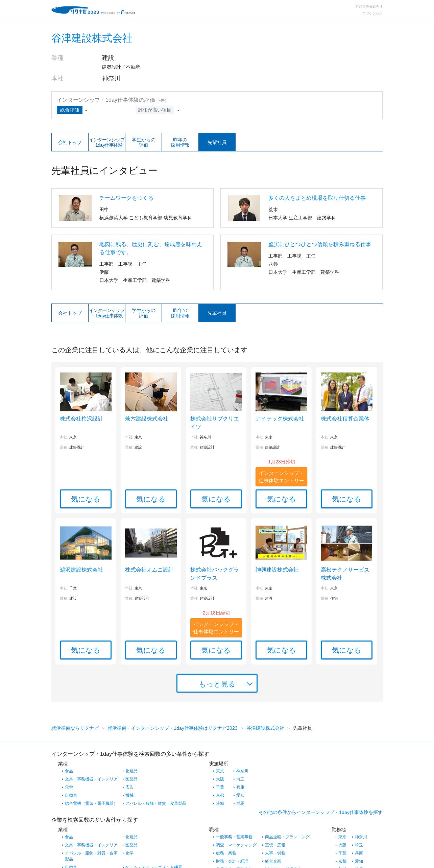Viewport: 434px width, 868px height.
Task: Click 気になる under アイテック株式会社
Action: tap(281, 499)
